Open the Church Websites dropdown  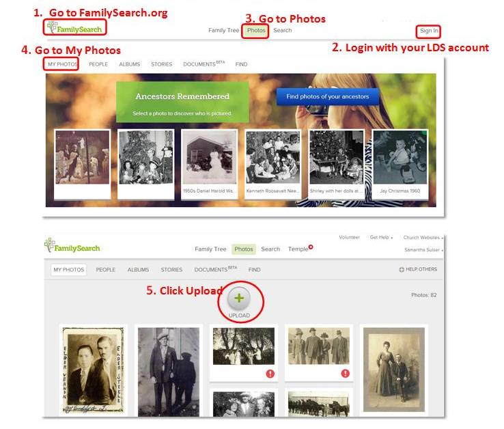coord(423,237)
